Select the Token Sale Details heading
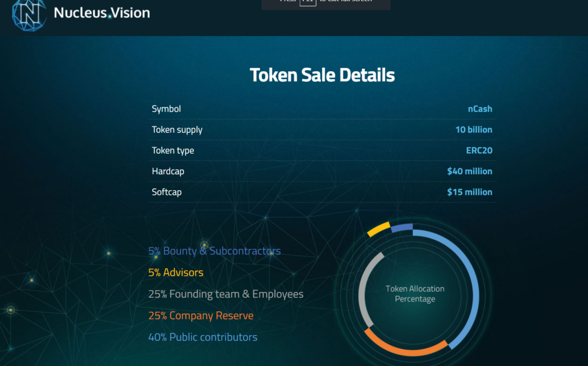 (322, 75)
